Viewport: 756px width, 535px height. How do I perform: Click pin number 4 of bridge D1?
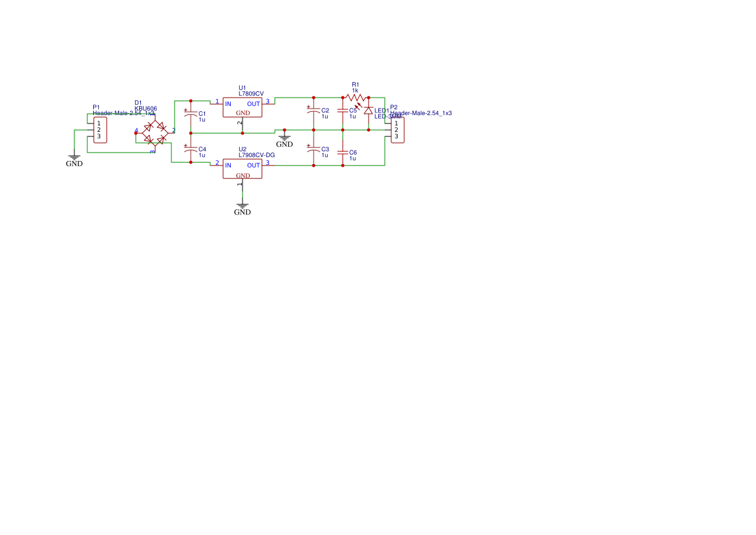point(136,131)
